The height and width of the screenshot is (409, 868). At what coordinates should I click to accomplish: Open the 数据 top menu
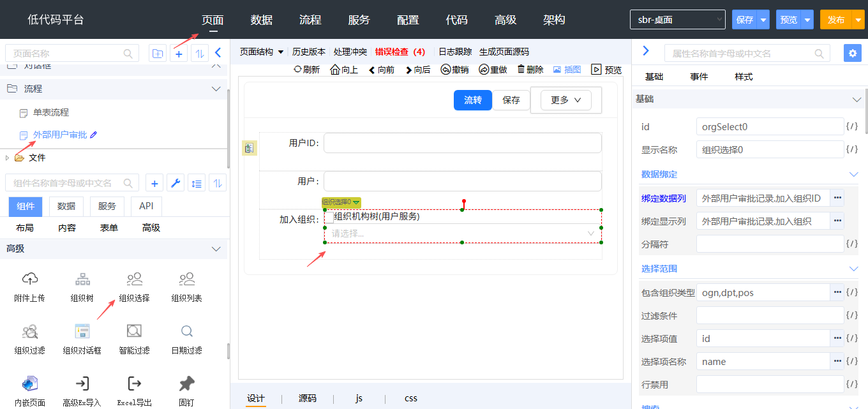(x=262, y=20)
